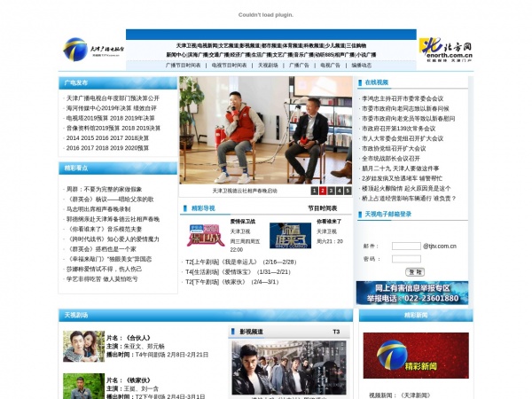Open 爱情保卫战 program logo image
Image resolution: width=532 pixels, height=399 pixels.
click(206, 235)
